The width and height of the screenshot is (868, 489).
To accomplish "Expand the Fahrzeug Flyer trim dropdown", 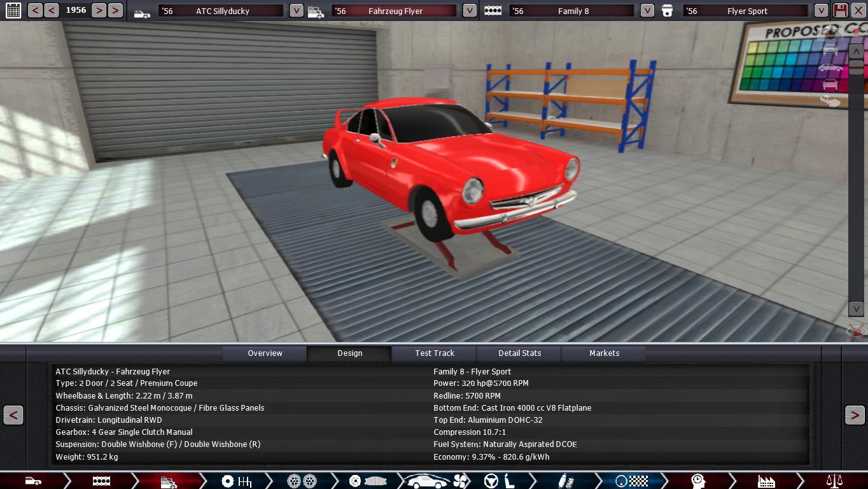I will [469, 11].
